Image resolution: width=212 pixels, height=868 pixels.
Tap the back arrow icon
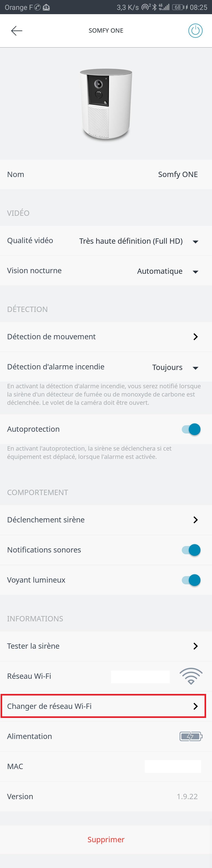(16, 31)
